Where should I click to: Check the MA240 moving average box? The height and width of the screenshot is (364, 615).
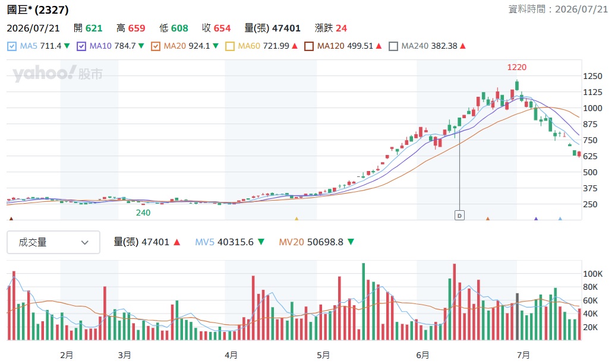(393, 46)
